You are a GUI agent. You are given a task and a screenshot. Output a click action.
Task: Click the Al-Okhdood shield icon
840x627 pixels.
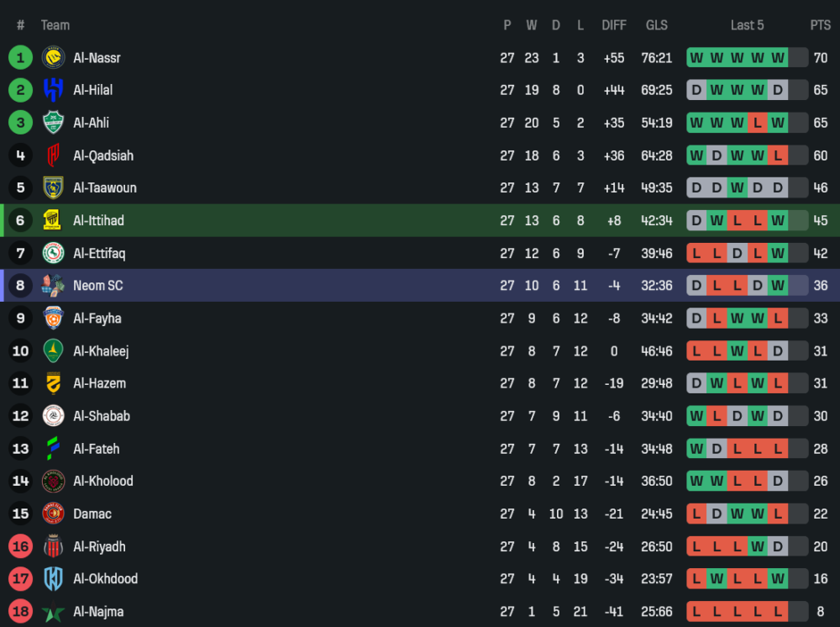[x=54, y=579]
